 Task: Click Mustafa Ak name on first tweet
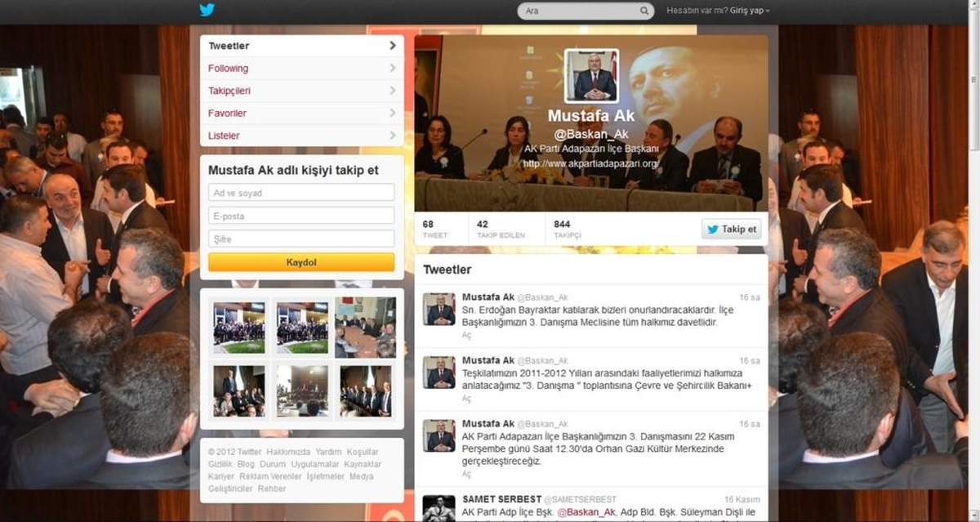click(488, 297)
